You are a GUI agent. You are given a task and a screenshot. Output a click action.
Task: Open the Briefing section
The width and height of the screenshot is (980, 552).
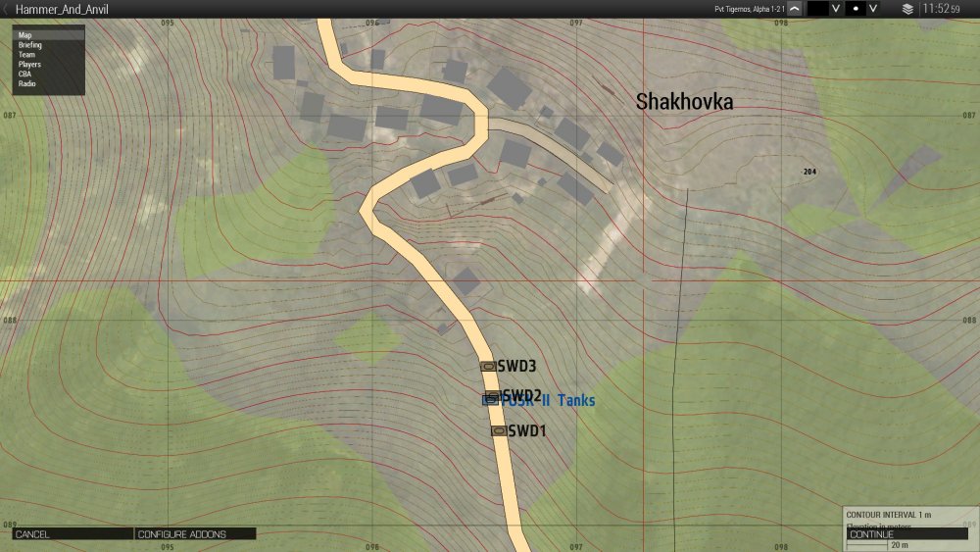click(30, 45)
